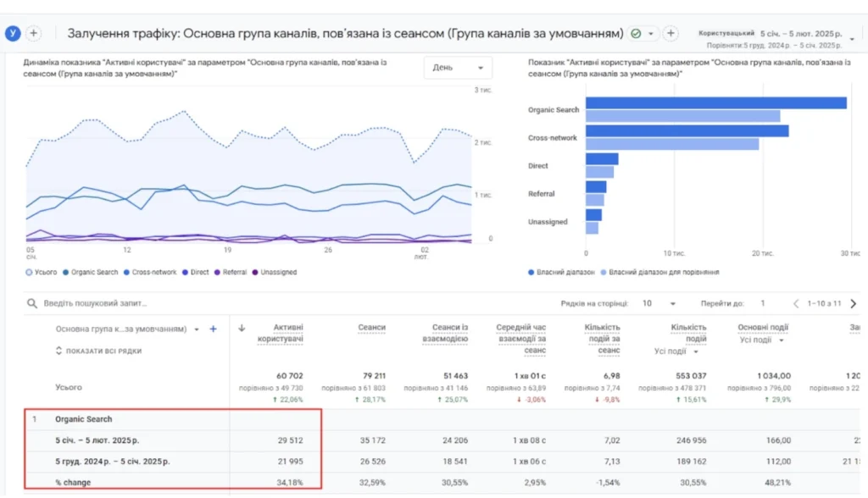Screen dimensions: 868x498
Task: Click the blue Y segment badge
Action: point(13,33)
